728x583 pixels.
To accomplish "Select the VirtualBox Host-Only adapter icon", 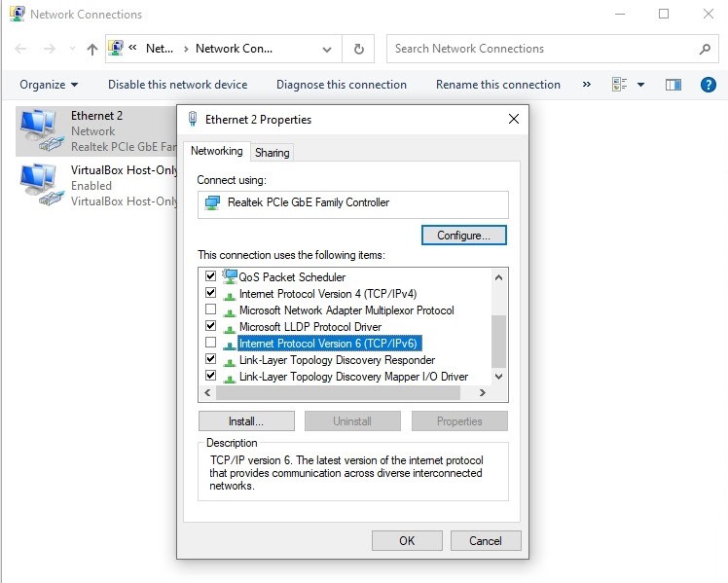I will (x=41, y=185).
